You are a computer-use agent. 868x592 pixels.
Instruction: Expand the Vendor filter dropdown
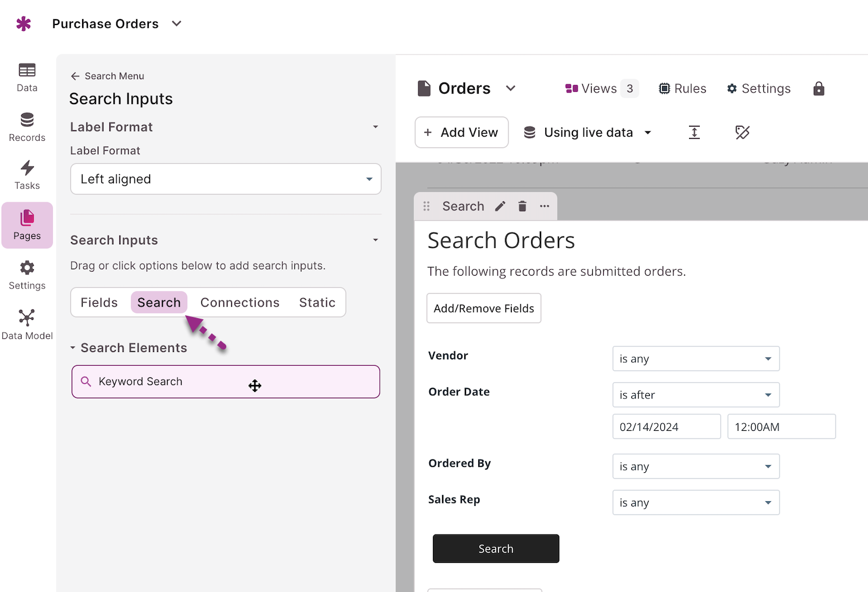point(695,359)
